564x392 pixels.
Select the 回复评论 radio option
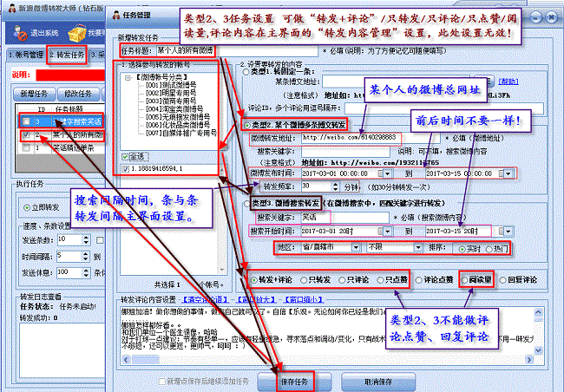pos(502,280)
